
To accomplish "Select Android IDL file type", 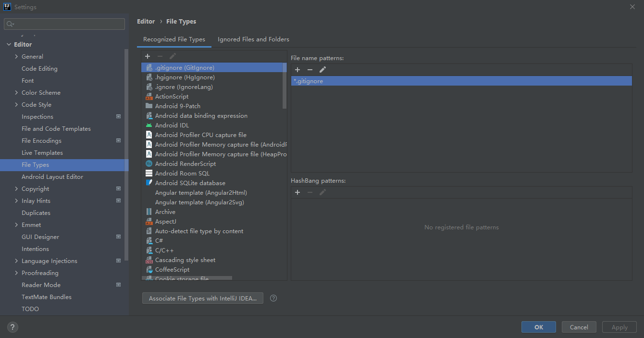I will [172, 125].
